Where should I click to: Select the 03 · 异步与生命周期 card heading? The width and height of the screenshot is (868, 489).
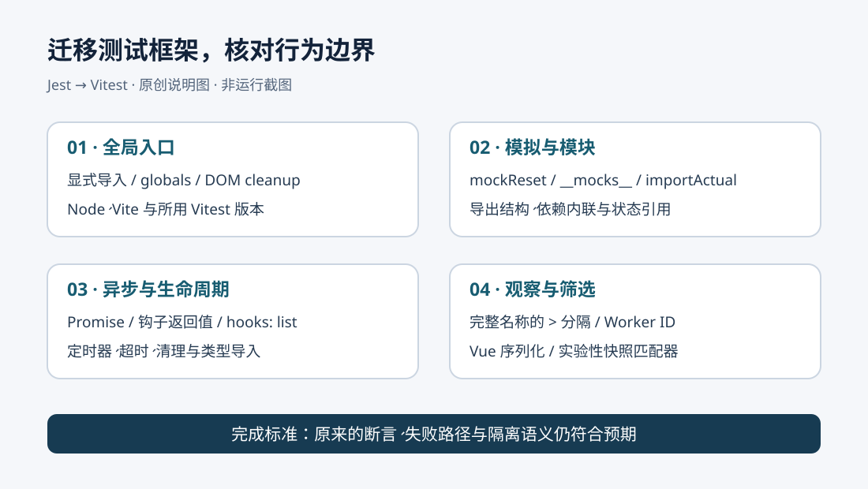coord(148,289)
